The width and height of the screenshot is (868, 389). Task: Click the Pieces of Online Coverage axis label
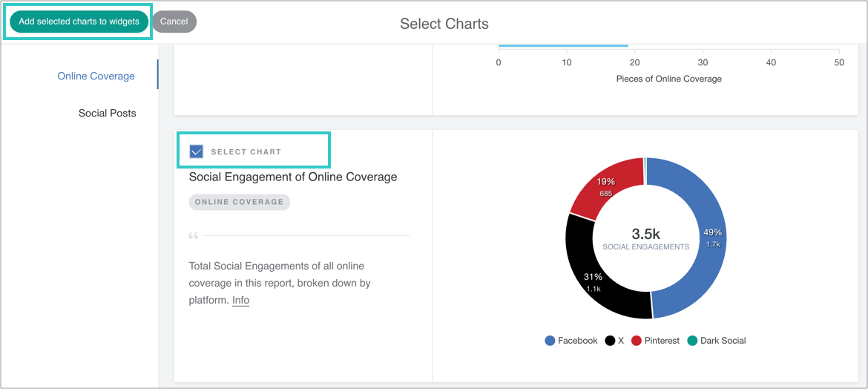pyautogui.click(x=668, y=79)
